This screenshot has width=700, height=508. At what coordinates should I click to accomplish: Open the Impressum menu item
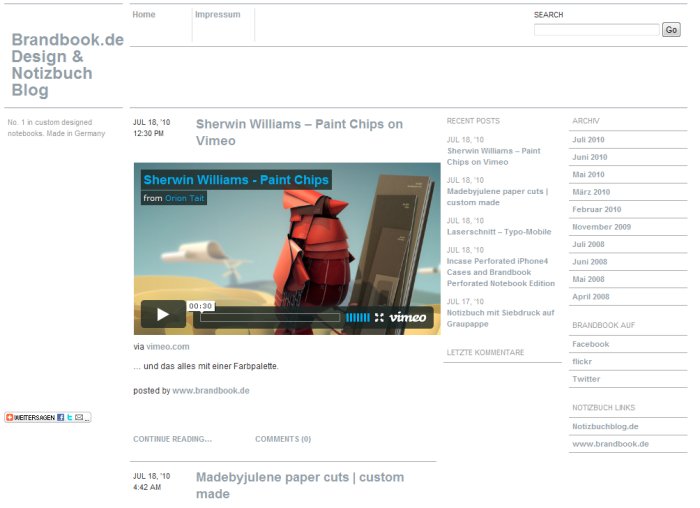click(217, 15)
